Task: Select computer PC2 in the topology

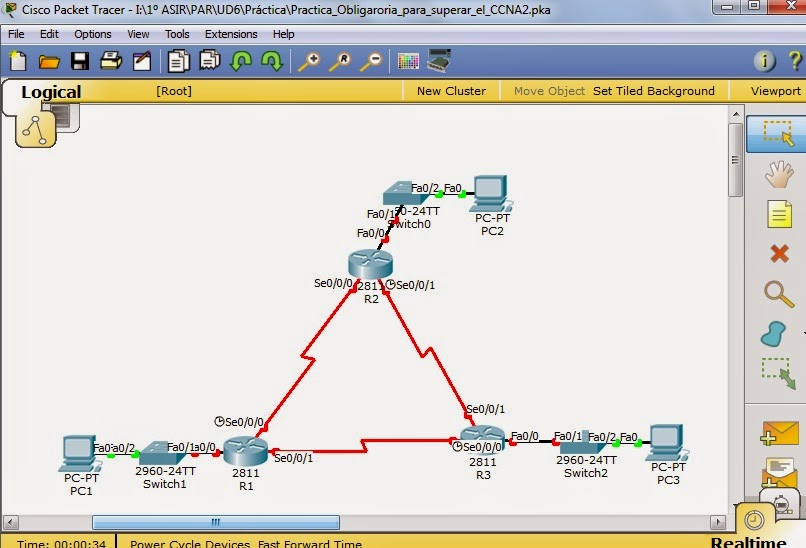Action: point(491,194)
